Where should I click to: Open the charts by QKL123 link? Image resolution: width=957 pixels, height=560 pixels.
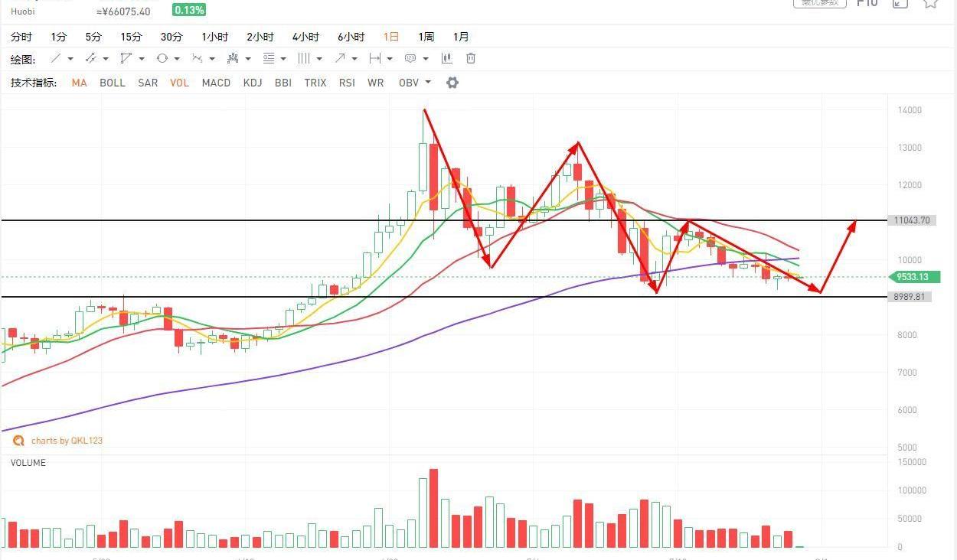[x=66, y=441]
